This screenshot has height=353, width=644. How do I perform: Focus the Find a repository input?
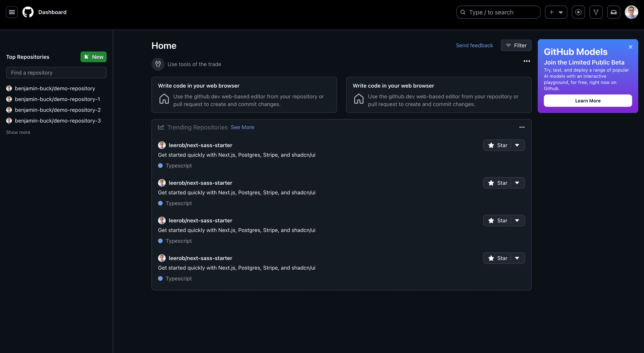point(56,73)
